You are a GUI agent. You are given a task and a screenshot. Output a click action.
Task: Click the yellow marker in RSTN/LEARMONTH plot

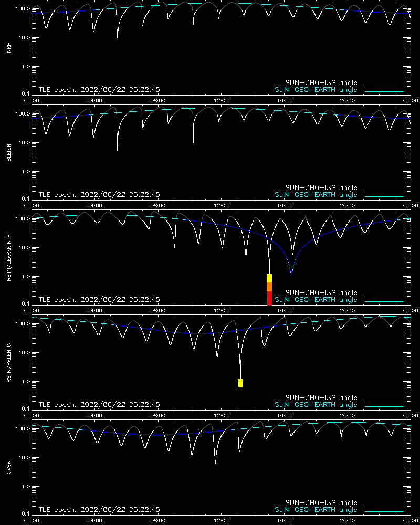point(269,279)
